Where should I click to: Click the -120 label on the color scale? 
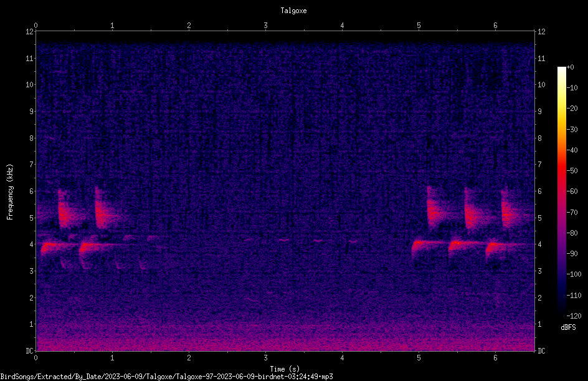point(574,316)
